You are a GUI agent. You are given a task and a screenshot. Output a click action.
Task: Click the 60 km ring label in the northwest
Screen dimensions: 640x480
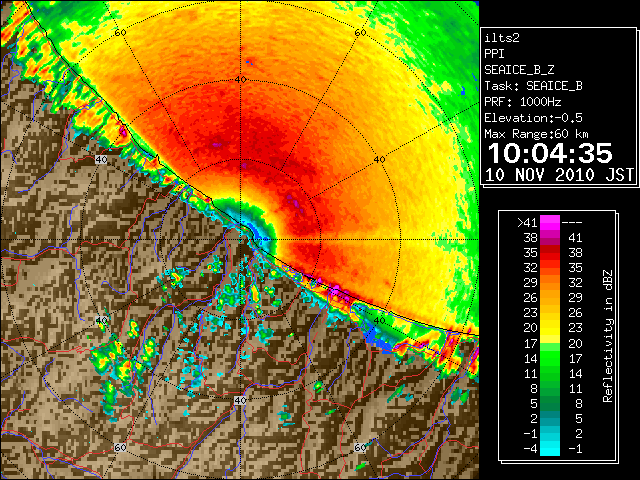pyautogui.click(x=120, y=32)
